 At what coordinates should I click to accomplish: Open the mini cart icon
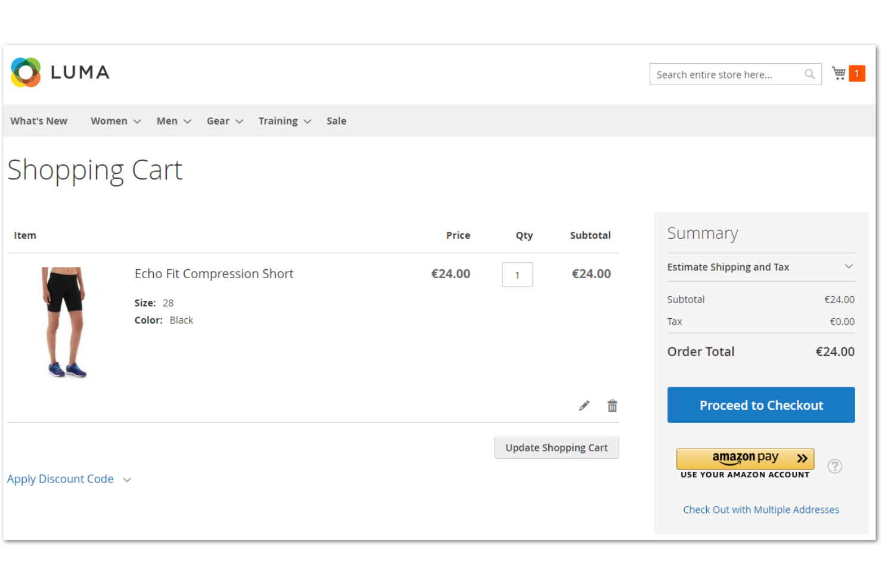(x=838, y=73)
